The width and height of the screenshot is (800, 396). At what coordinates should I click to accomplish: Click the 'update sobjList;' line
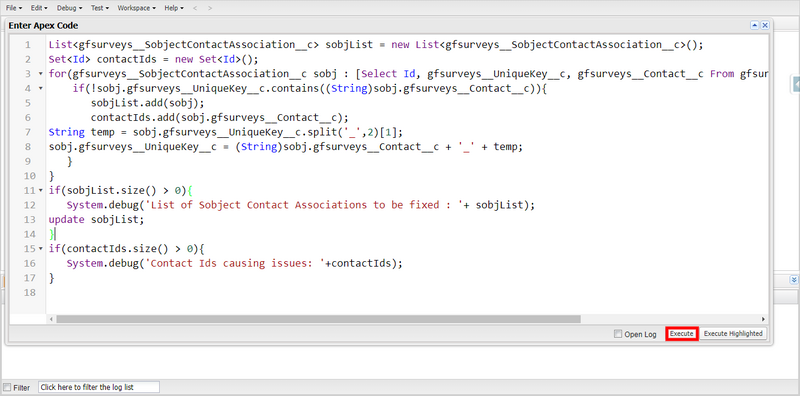coord(96,219)
